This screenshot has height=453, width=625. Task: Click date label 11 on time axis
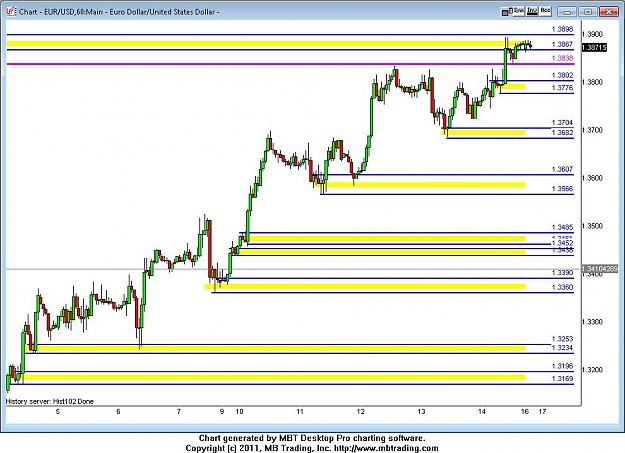coord(300,412)
